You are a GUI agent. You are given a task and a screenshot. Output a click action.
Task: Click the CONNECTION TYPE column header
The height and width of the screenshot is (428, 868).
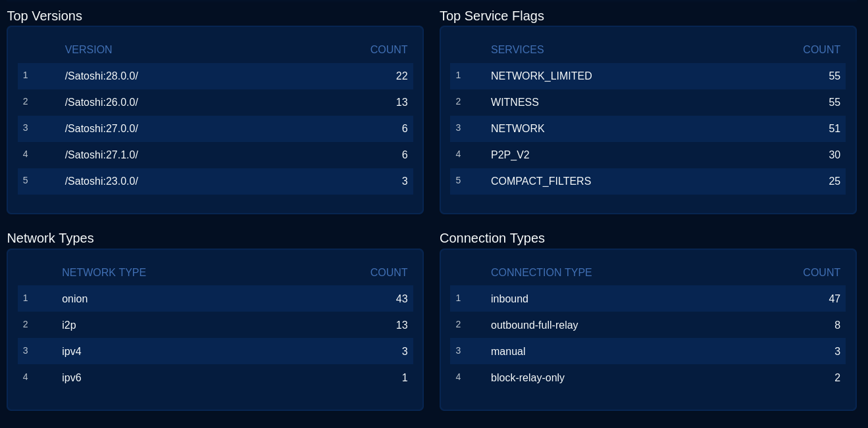541,273
